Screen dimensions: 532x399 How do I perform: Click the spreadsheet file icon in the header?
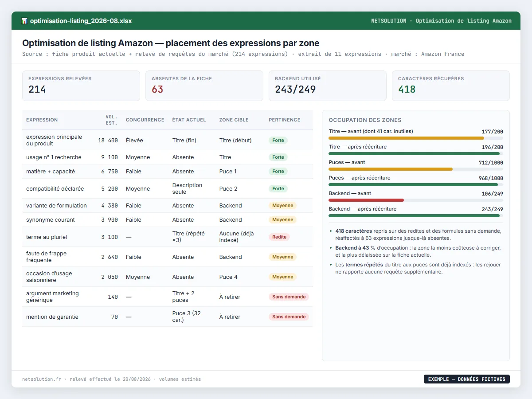tap(24, 21)
